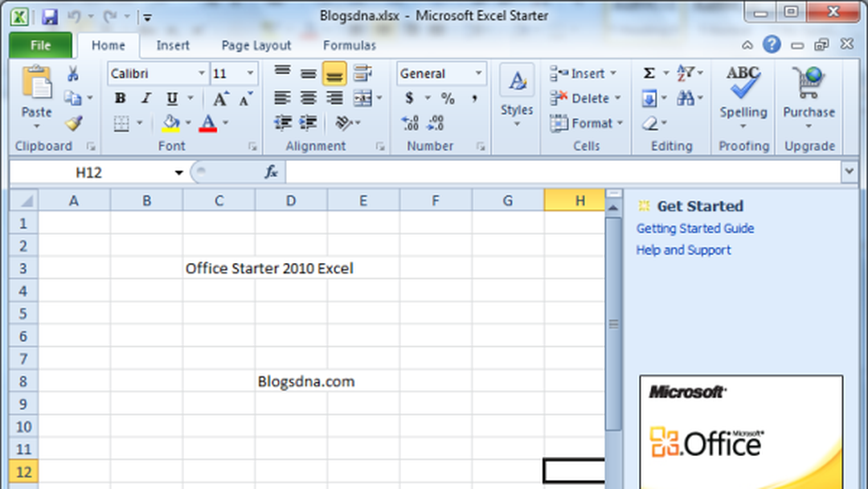Apply Comma Style format
The height and width of the screenshot is (489, 868).
point(474,98)
